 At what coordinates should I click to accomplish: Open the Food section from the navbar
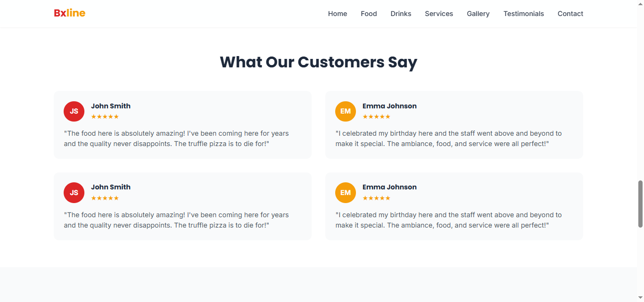click(369, 14)
